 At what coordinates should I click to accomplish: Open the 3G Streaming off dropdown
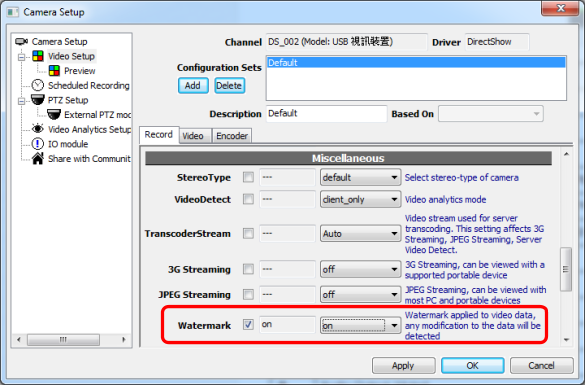coord(360,269)
